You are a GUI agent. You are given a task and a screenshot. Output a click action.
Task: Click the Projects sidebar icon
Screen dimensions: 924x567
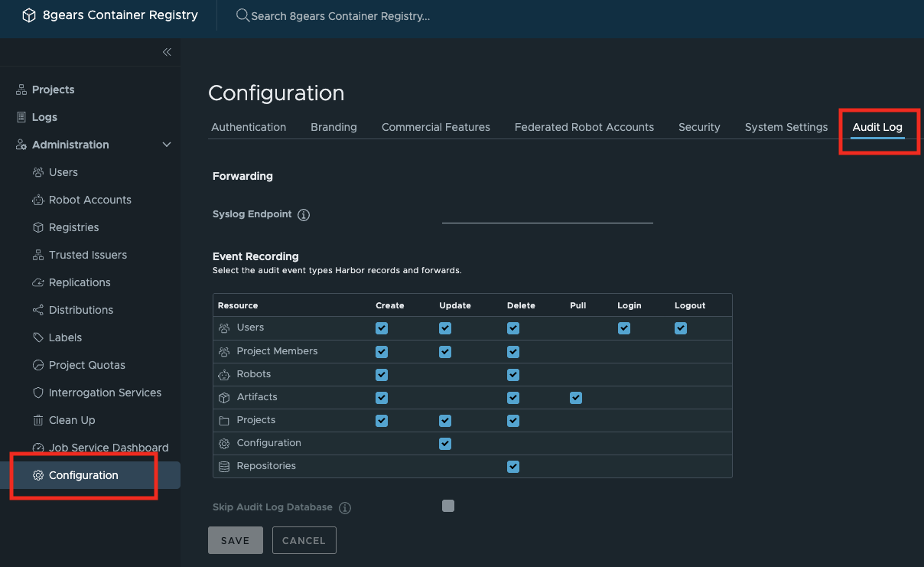coord(21,90)
